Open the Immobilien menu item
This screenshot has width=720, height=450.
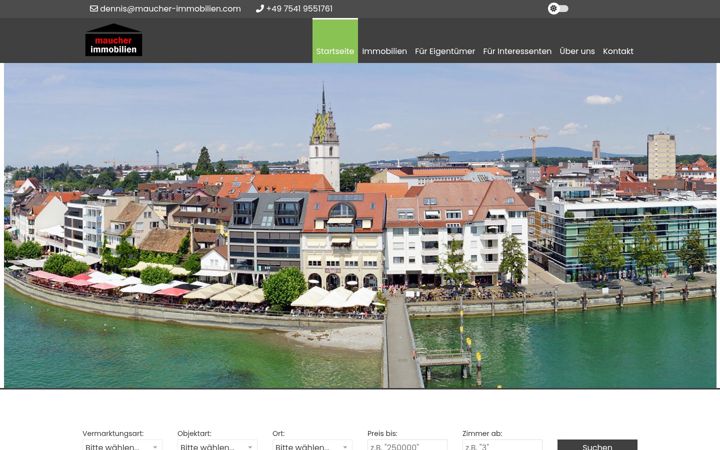[384, 51]
